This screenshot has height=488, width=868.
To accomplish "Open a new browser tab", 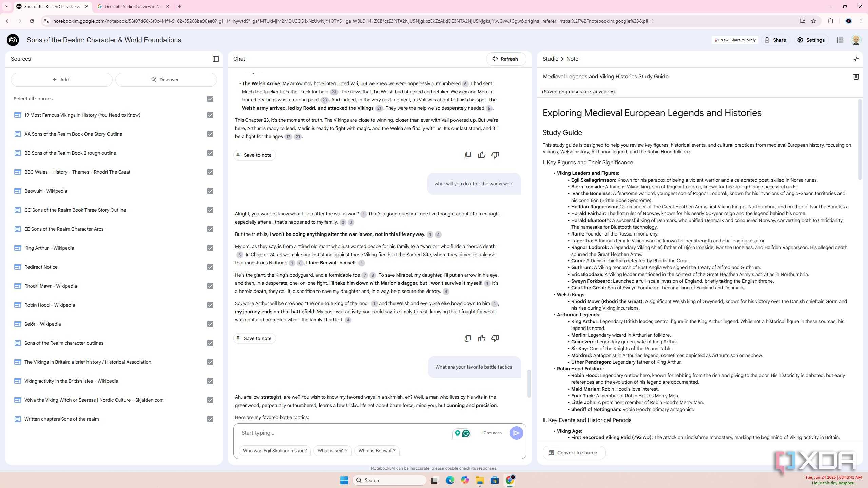I will click(180, 6).
